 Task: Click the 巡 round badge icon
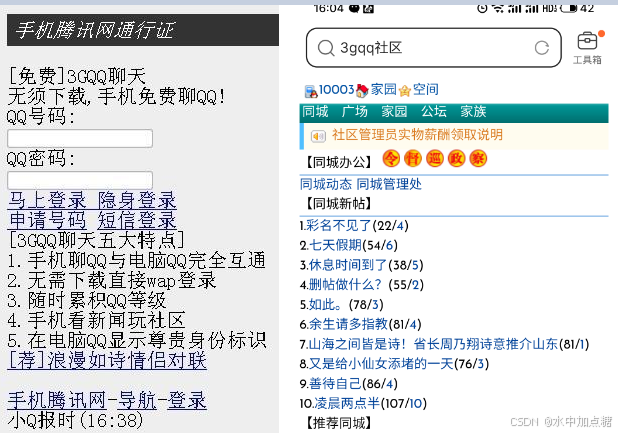tap(435, 159)
